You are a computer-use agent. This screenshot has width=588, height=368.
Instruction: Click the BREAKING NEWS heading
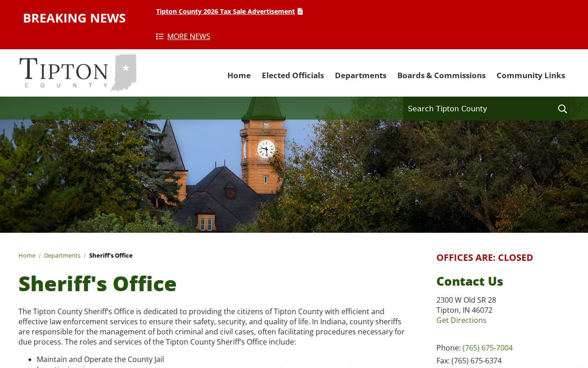pos(74,18)
